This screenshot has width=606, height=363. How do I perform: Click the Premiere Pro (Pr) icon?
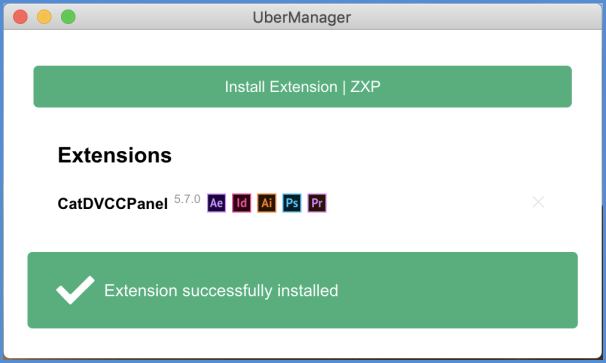click(x=317, y=203)
